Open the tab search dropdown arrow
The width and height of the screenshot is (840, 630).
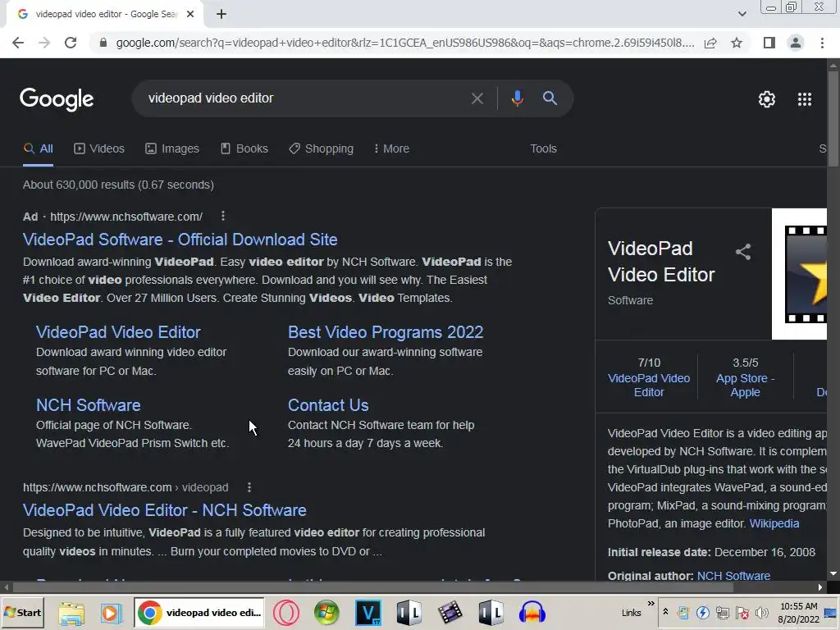coord(742,14)
